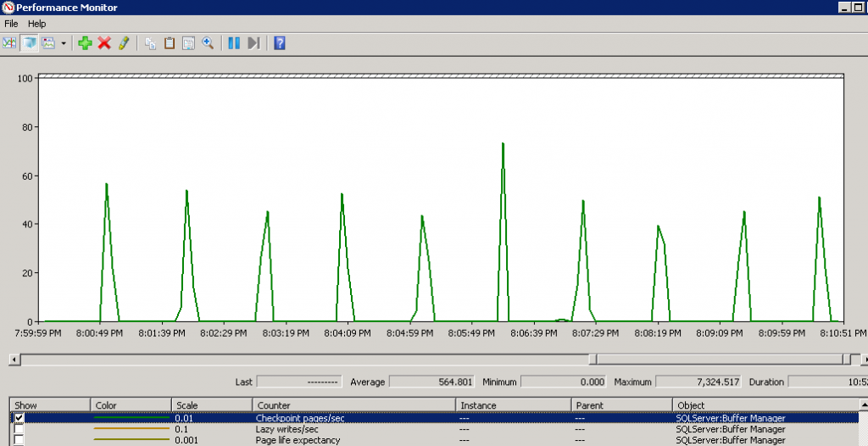Viewport: 868px width, 446px height.
Task: Click the View Current Activity icon
Action: 9,42
